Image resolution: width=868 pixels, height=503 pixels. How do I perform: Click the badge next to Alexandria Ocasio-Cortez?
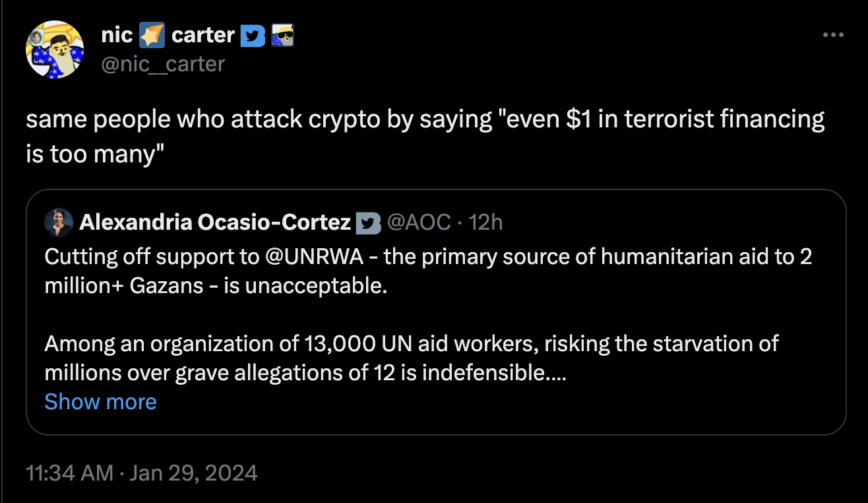[368, 224]
